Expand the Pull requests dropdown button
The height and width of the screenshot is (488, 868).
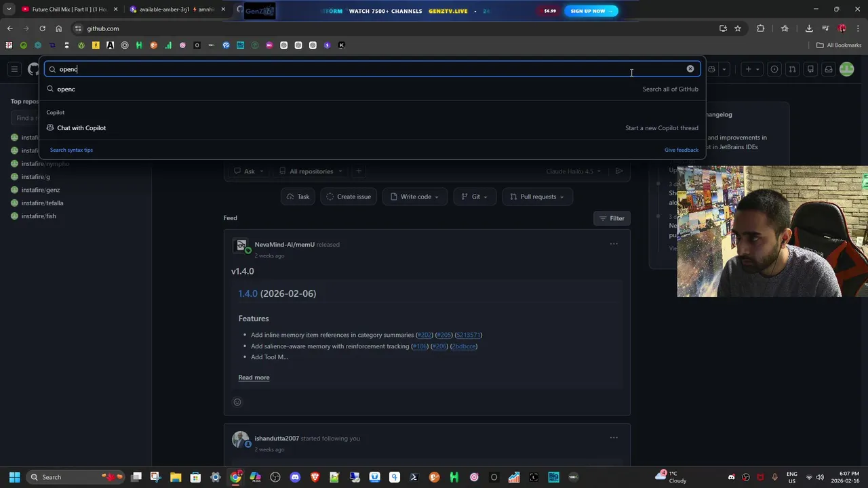[x=538, y=197]
